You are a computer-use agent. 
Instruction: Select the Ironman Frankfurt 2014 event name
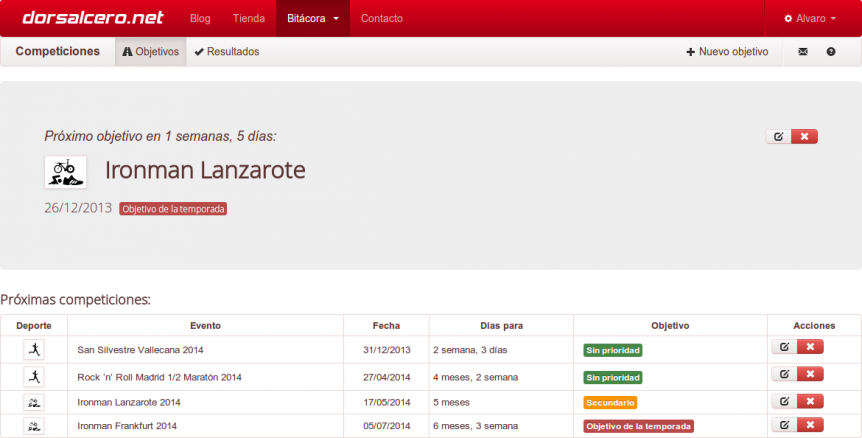(x=127, y=426)
